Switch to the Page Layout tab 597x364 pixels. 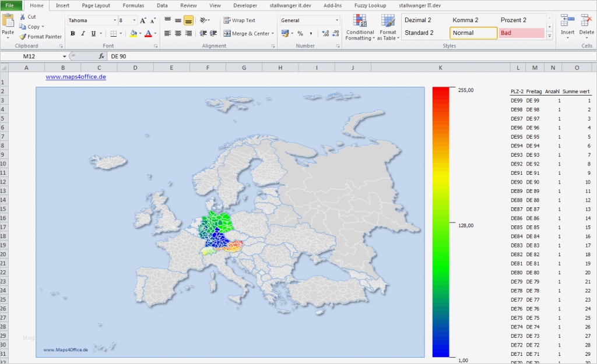pyautogui.click(x=96, y=5)
